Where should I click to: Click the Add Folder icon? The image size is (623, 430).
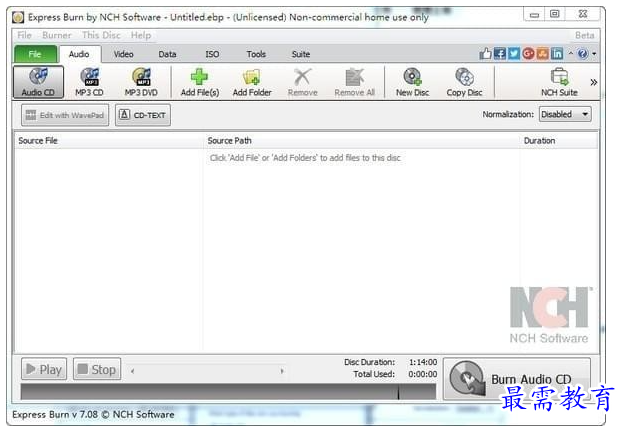(252, 77)
